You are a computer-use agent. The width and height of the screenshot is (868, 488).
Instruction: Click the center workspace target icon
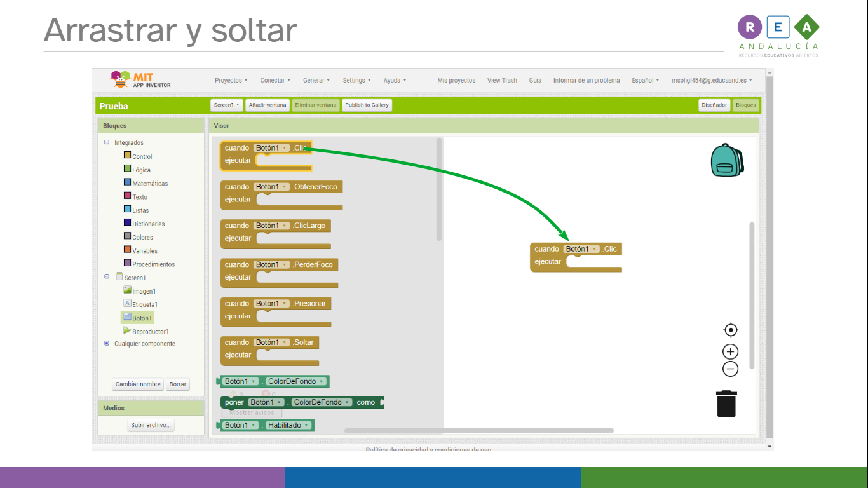[x=731, y=330]
